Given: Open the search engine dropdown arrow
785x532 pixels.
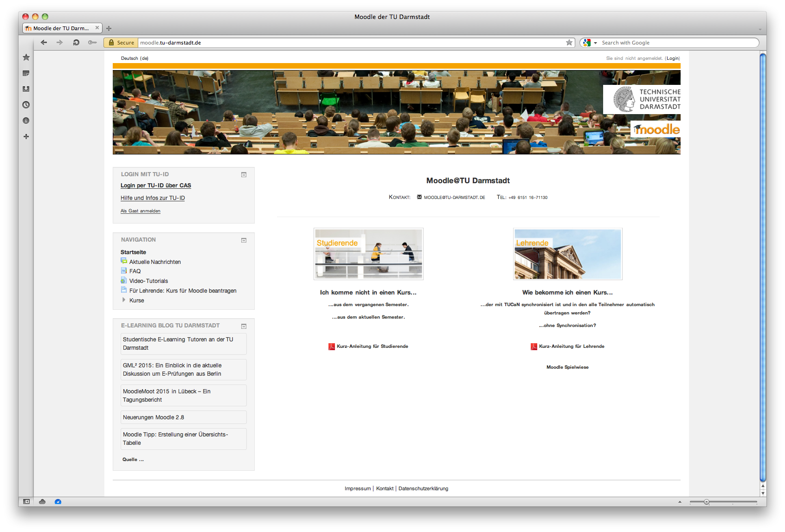Looking at the screenshot, I should [x=595, y=43].
